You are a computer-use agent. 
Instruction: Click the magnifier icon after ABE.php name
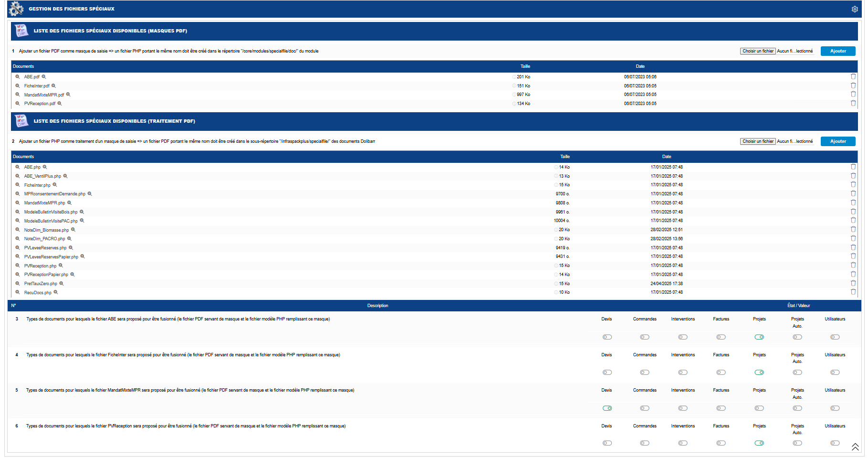coord(45,167)
